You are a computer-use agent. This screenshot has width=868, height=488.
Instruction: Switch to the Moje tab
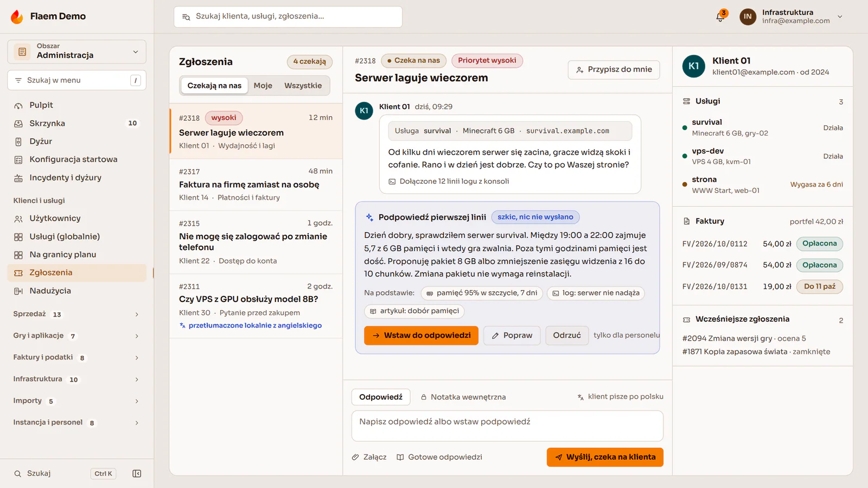click(x=263, y=86)
